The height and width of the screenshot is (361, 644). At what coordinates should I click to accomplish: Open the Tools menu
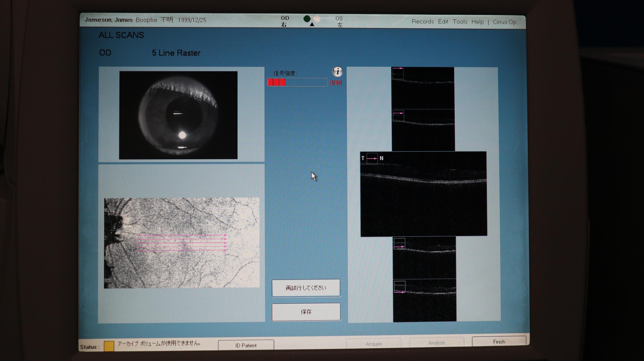coord(460,22)
